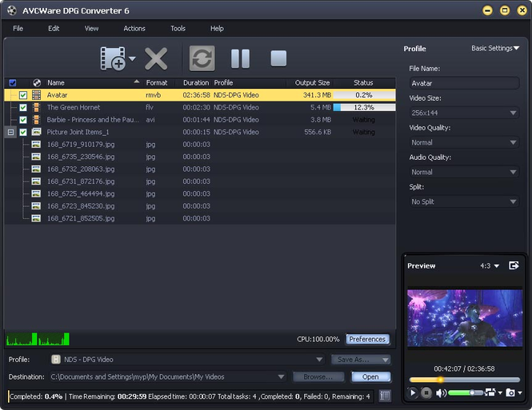Click the film icon of The Green Hornet

click(x=36, y=107)
